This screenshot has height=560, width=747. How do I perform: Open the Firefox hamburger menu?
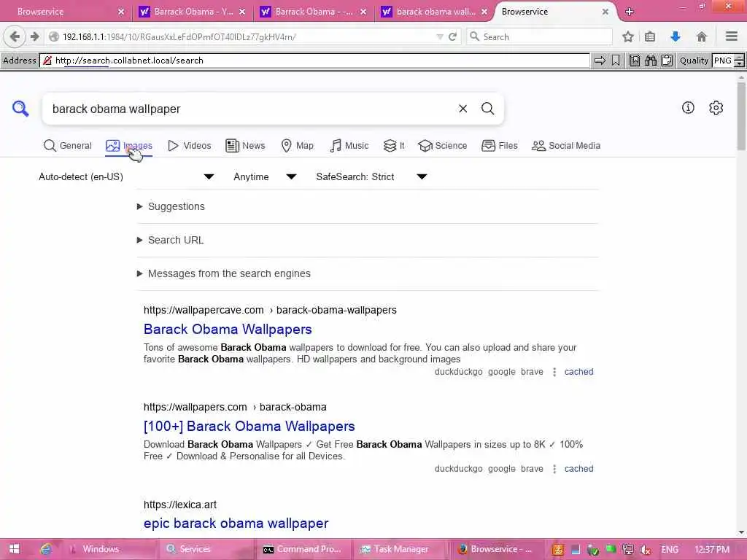click(731, 36)
